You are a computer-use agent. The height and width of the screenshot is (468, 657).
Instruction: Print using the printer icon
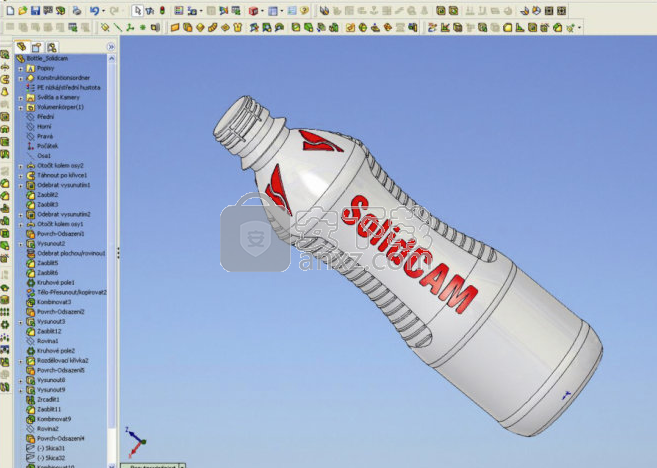click(x=76, y=10)
